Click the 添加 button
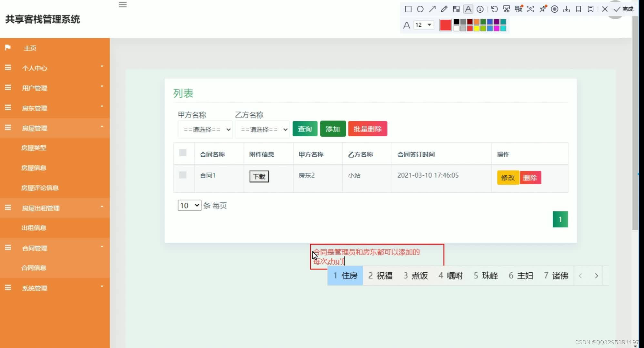 [333, 129]
